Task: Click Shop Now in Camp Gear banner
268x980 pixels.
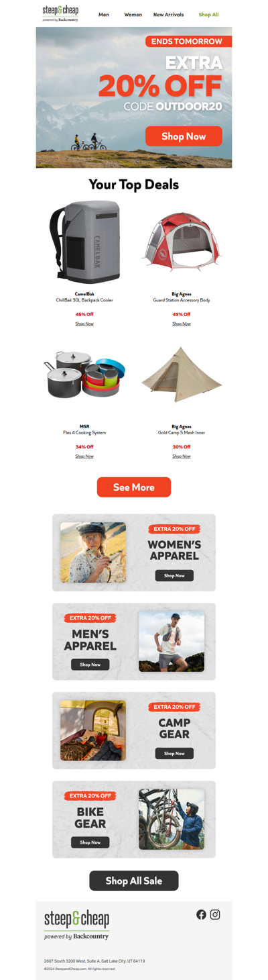Action: tap(174, 753)
